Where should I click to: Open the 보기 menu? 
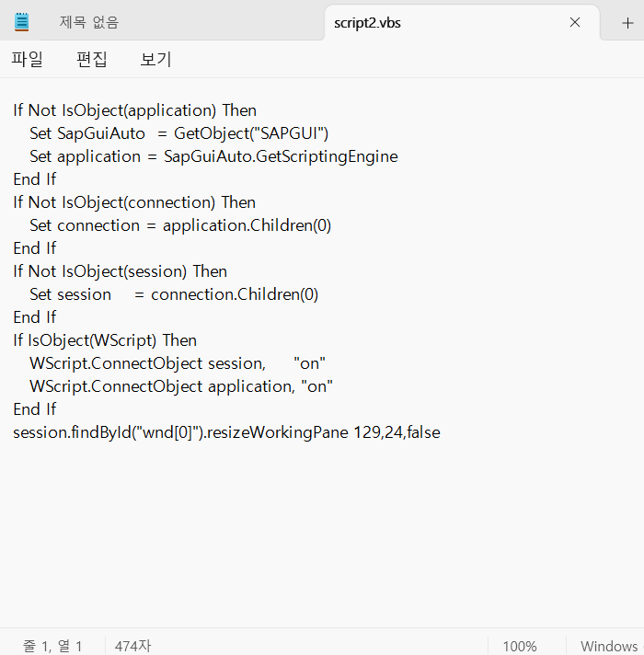155,59
